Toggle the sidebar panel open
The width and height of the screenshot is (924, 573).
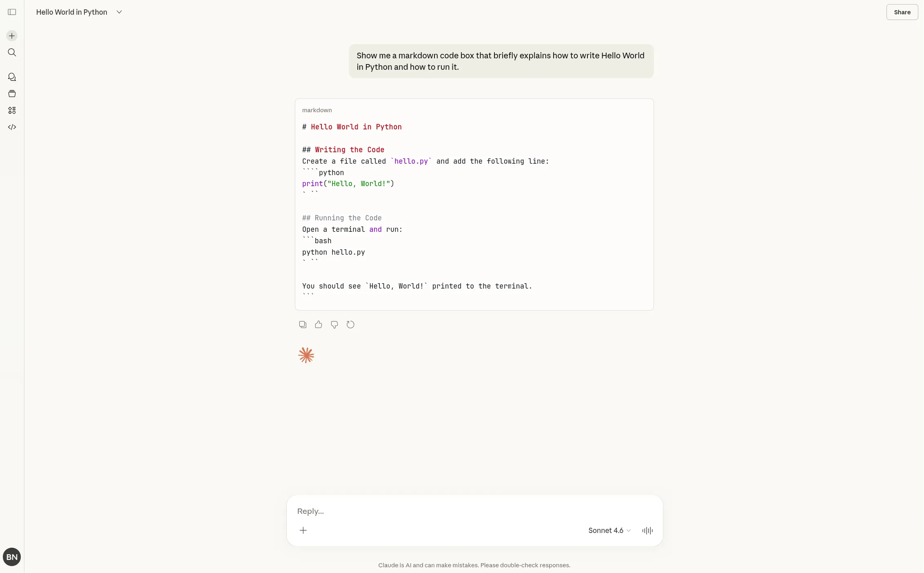click(x=12, y=12)
